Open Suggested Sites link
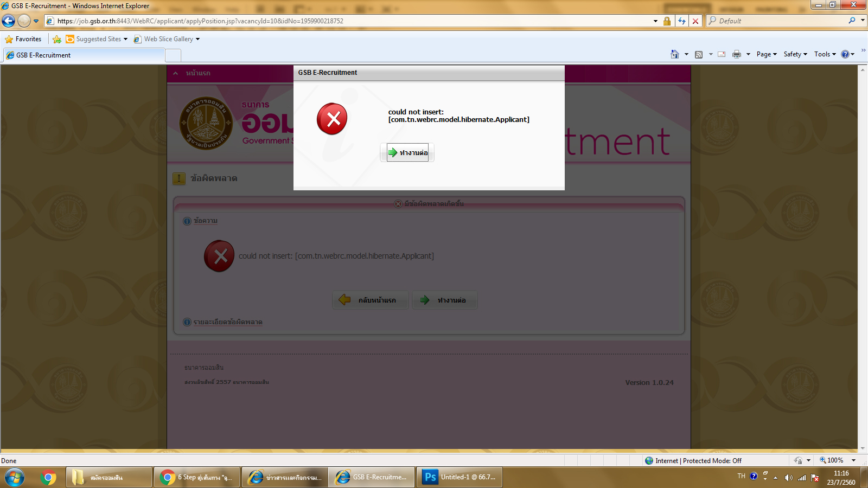This screenshot has height=488, width=868. [x=97, y=39]
